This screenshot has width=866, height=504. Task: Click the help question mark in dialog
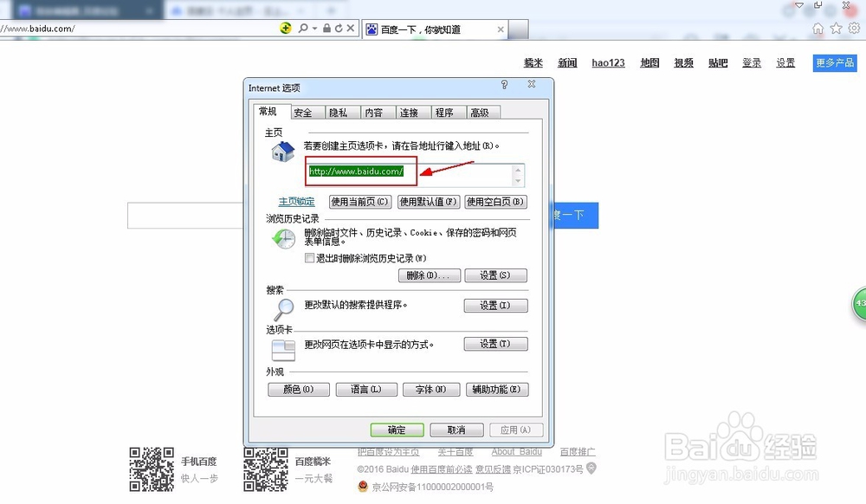click(x=504, y=85)
